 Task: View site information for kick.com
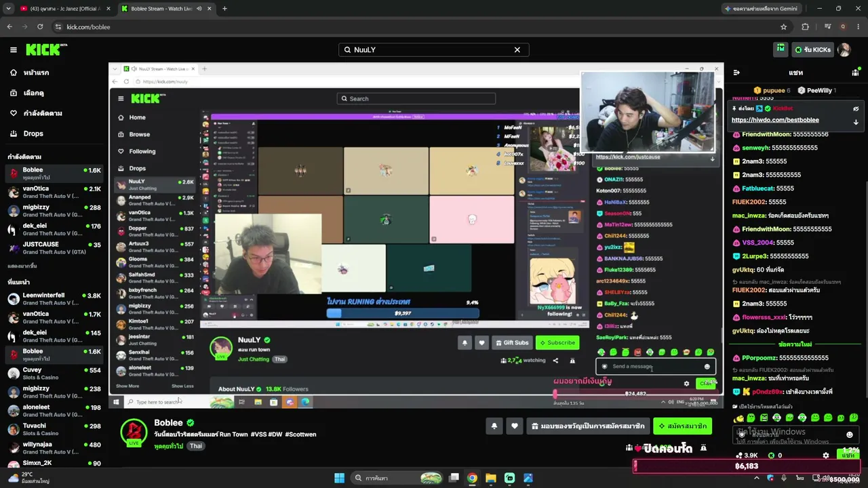pyautogui.click(x=58, y=27)
